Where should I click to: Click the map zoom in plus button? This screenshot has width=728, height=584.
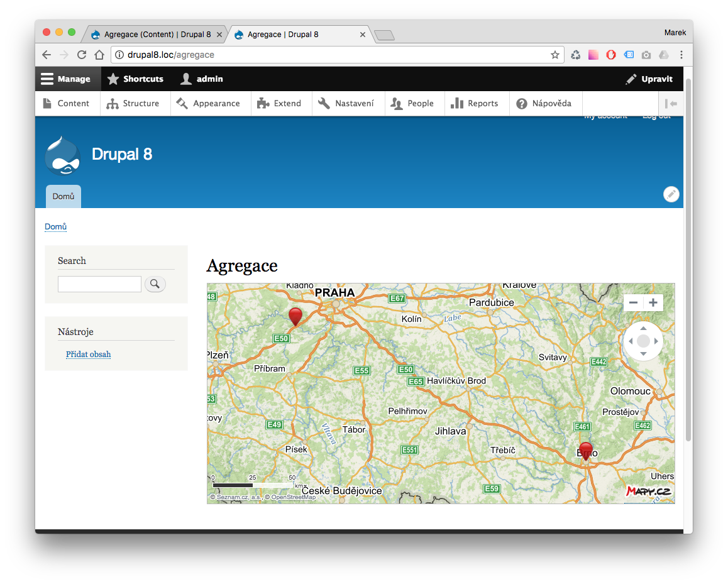653,303
